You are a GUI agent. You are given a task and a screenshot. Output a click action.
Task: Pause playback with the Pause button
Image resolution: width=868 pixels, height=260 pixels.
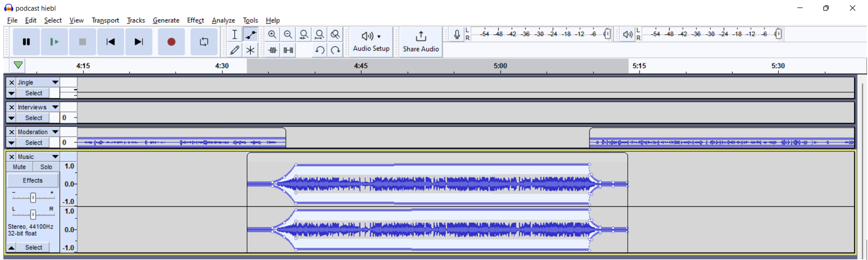26,42
